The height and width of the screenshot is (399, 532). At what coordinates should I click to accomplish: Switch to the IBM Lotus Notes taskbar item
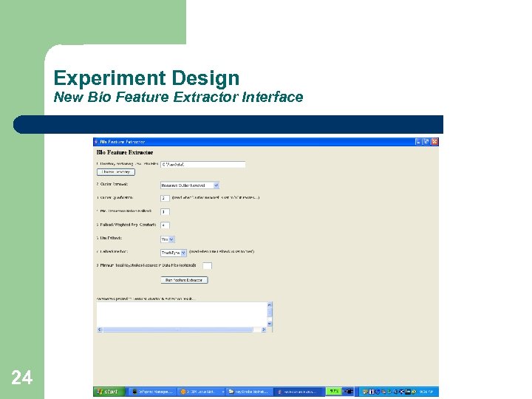coord(202,392)
